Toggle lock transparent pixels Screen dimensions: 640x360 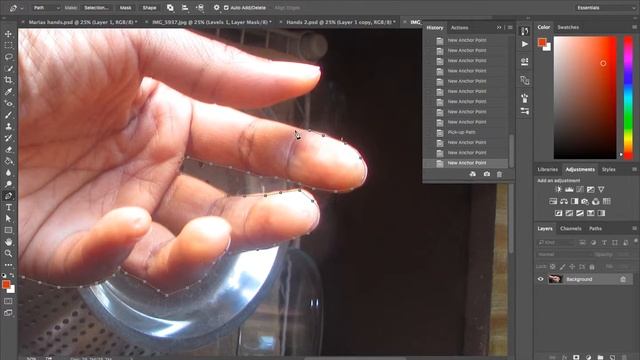[x=553, y=267]
